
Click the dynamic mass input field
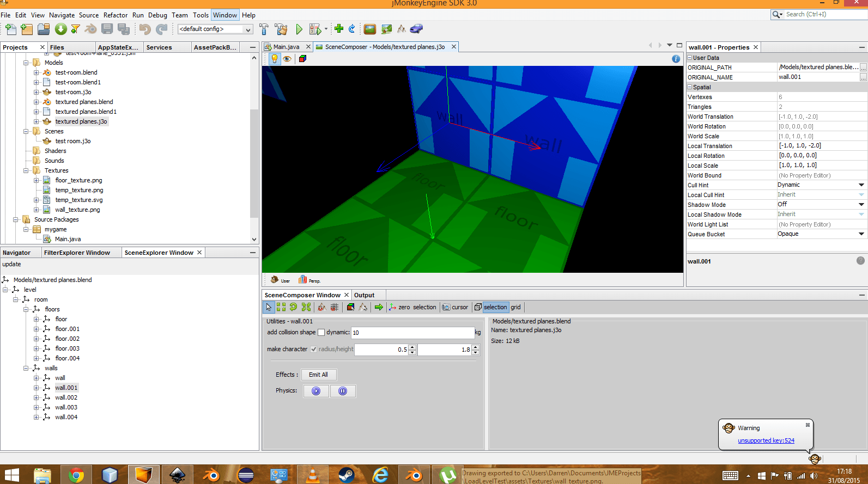(412, 333)
